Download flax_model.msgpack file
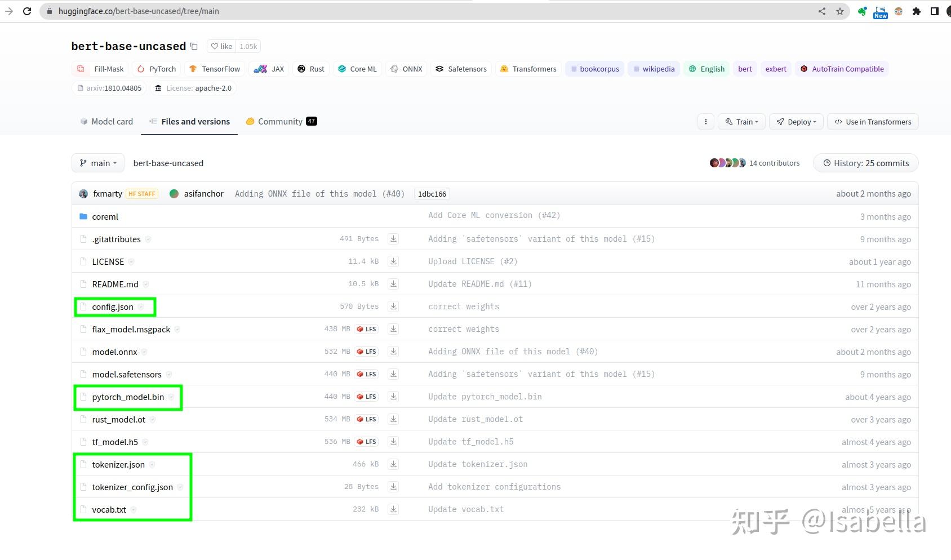 (x=393, y=329)
